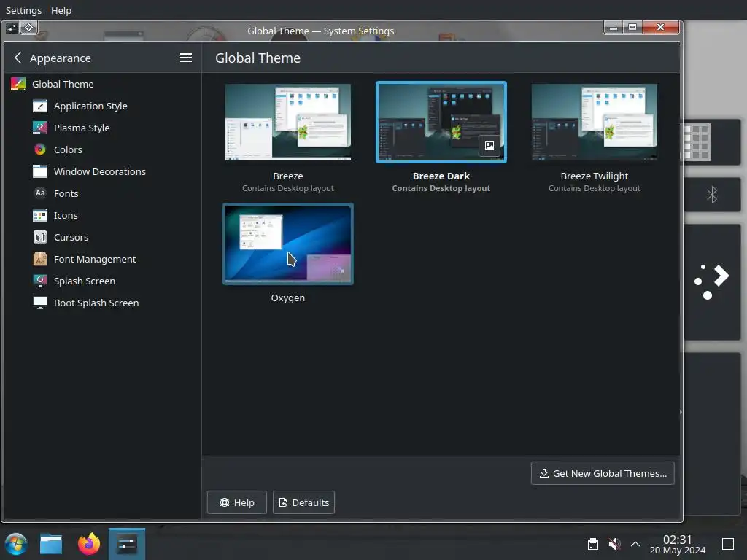Click the Application Style icon

40,106
